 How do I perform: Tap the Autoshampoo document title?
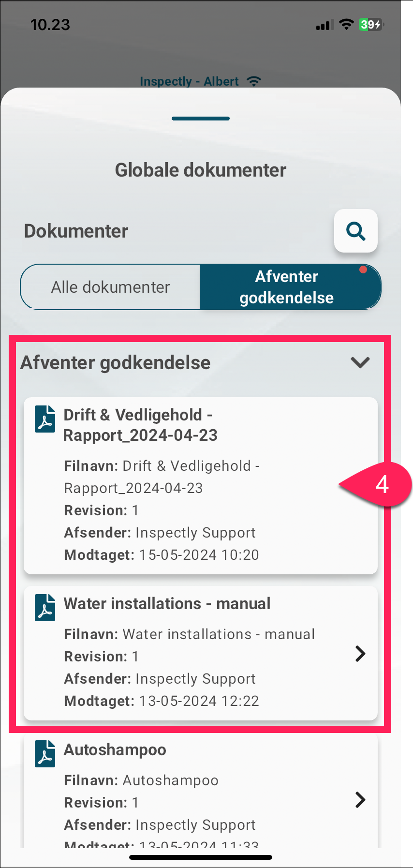pos(115,750)
